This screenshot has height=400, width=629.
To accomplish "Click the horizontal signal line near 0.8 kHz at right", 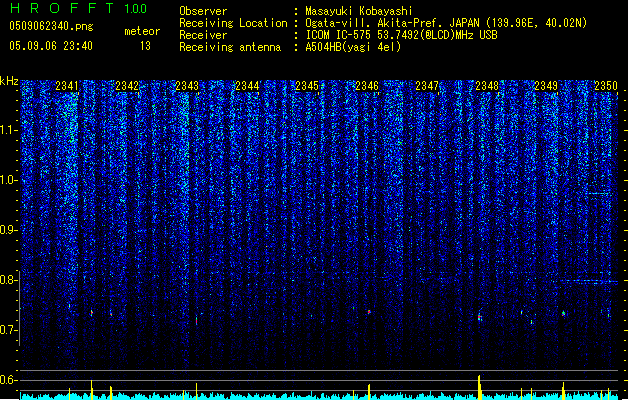I will pyautogui.click(x=590, y=281).
